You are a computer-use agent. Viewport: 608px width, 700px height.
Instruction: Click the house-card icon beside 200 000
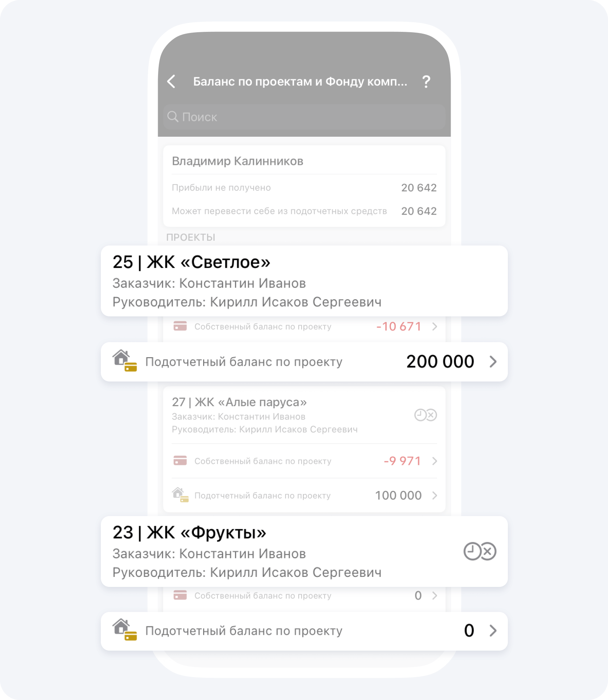pos(125,361)
